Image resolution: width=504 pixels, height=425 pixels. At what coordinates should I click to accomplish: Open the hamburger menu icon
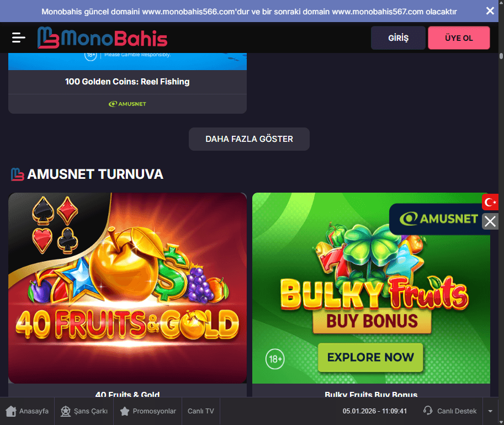(18, 38)
